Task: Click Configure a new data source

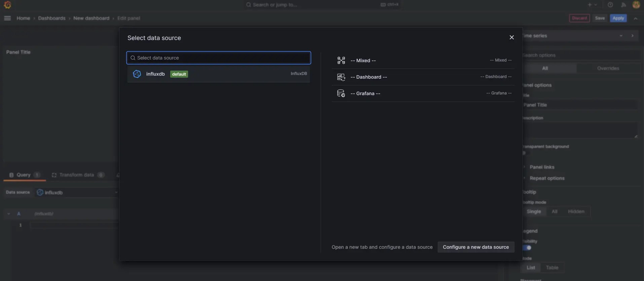Action: pos(475,247)
